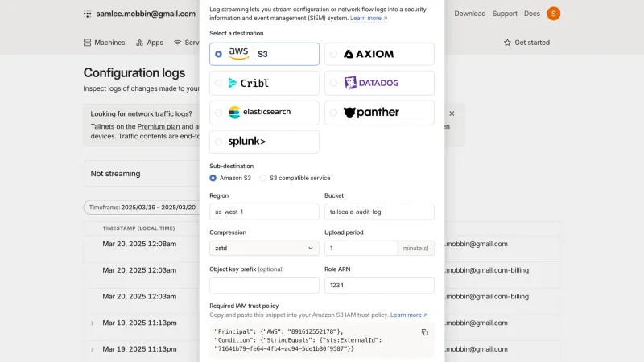
Task: Click the Not streaming status text
Action: [115, 174]
